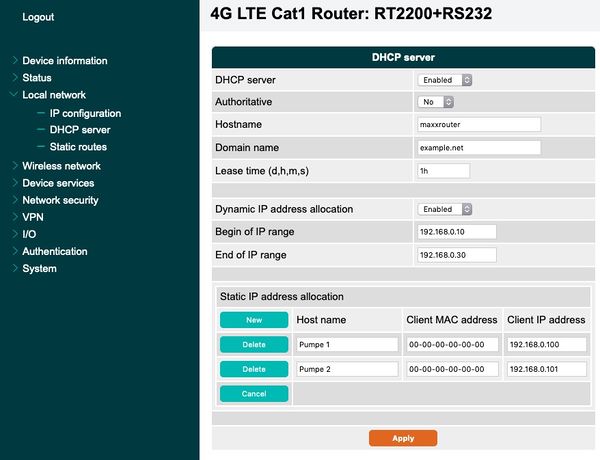Viewport: 600px width, 460px height.
Task: Open the Device services menu
Action: 58,183
